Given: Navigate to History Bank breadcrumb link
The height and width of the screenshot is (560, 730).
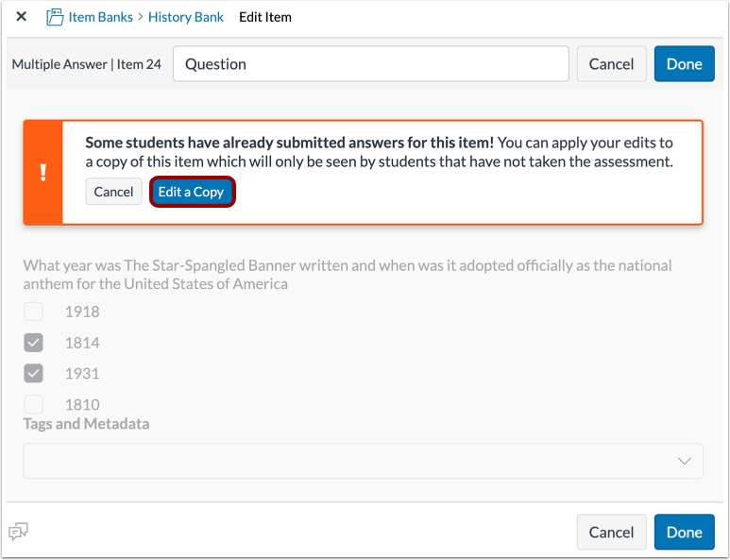Looking at the screenshot, I should tap(186, 17).
